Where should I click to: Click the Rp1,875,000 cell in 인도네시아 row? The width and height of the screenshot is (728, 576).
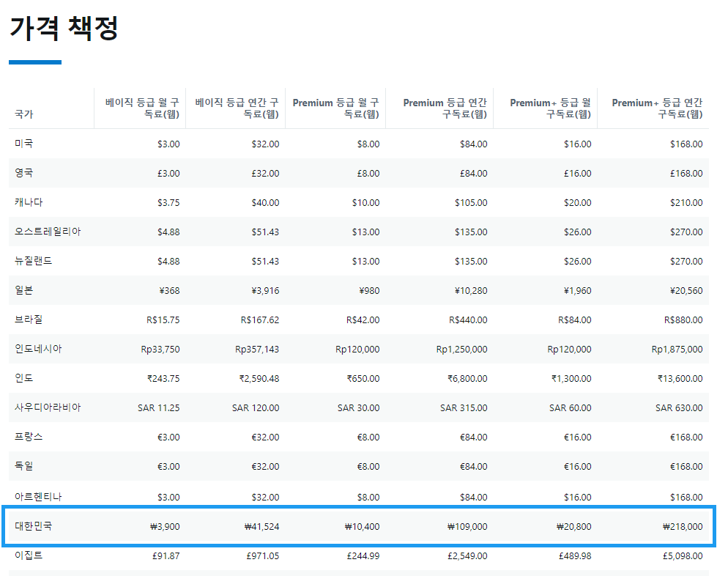(677, 349)
